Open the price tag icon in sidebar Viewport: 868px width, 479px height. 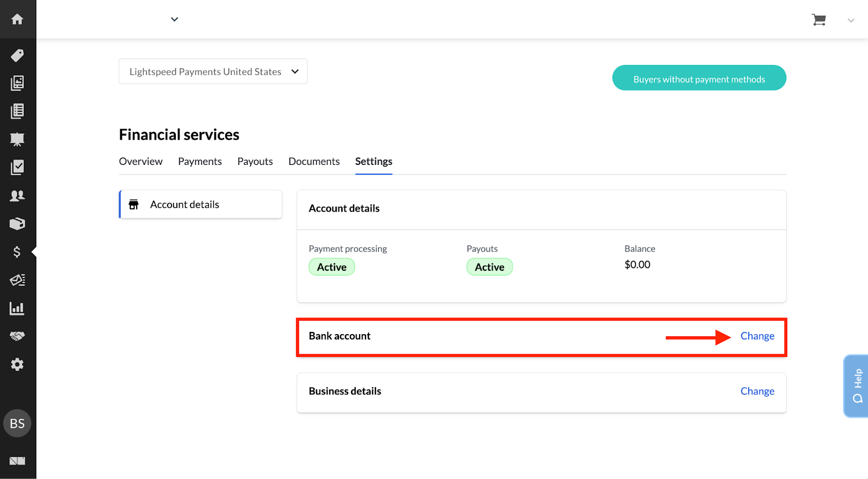[17, 55]
